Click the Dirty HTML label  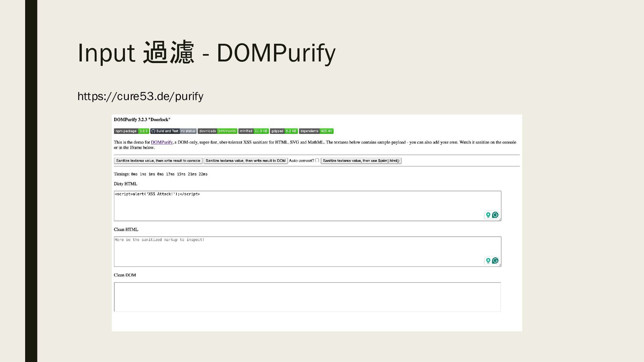click(x=125, y=184)
